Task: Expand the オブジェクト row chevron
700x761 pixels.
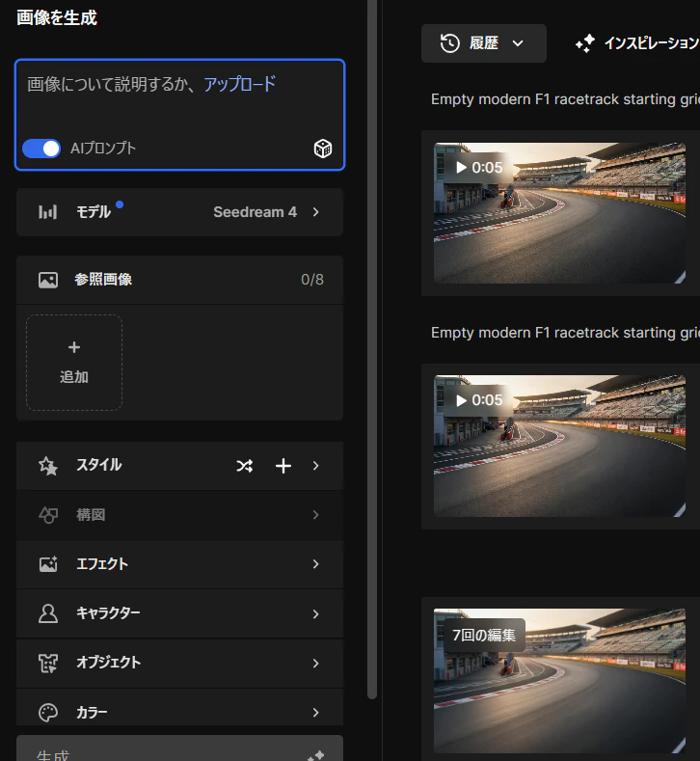Action: pos(316,663)
